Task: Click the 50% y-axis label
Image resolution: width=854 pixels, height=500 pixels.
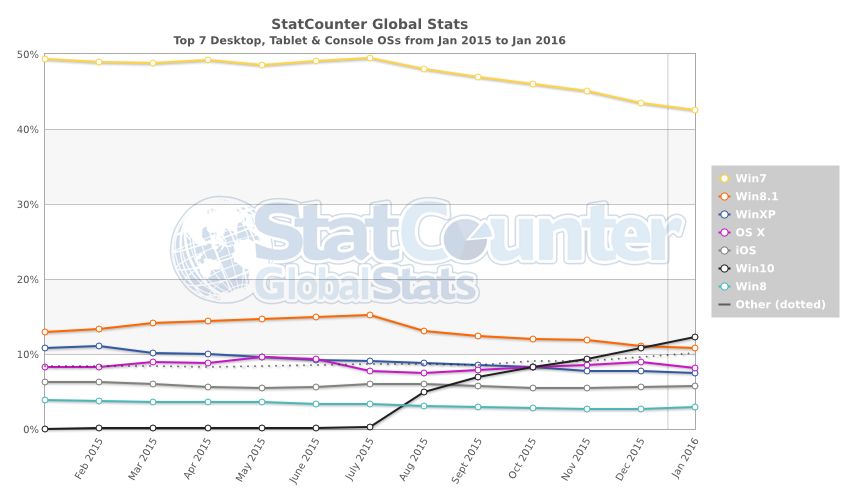Action: [x=28, y=55]
